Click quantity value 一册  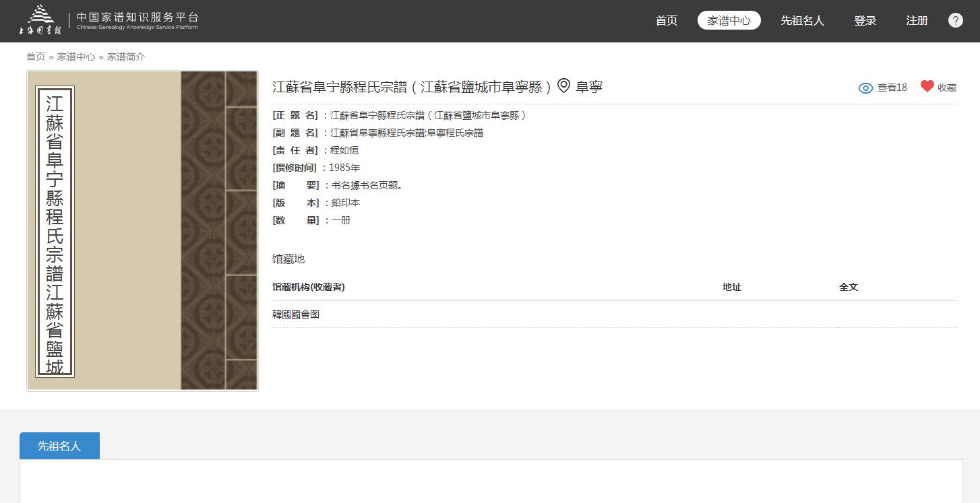click(x=341, y=220)
